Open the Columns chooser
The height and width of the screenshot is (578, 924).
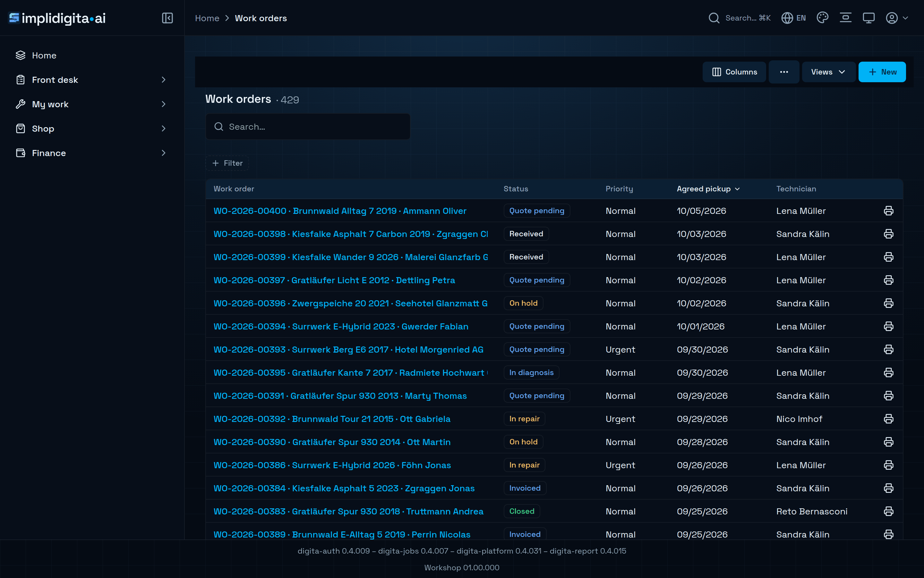734,72
